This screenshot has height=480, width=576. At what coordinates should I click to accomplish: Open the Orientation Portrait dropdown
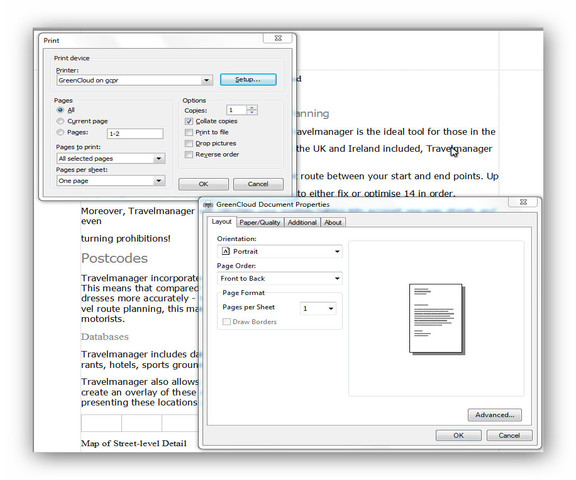(280, 252)
